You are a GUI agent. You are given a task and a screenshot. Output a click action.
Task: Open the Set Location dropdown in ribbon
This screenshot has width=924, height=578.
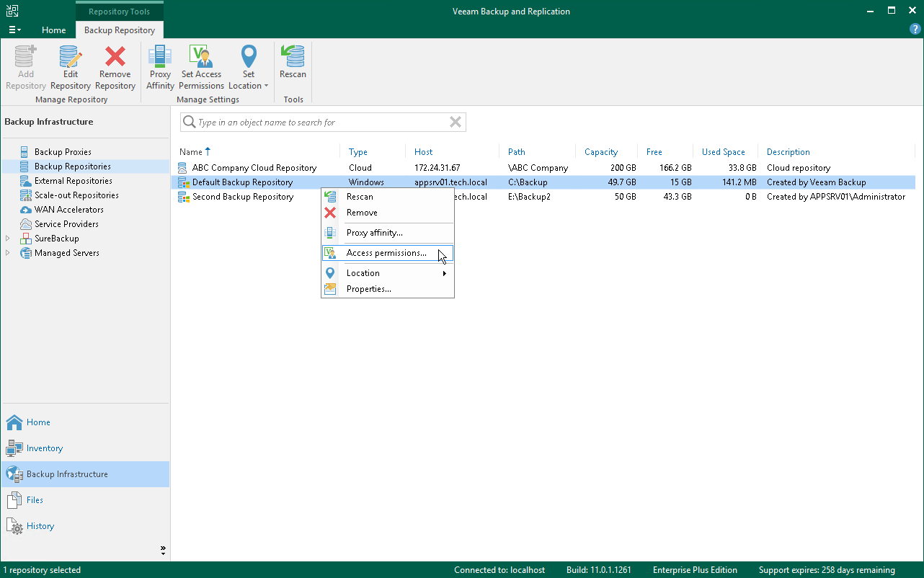[x=248, y=68]
